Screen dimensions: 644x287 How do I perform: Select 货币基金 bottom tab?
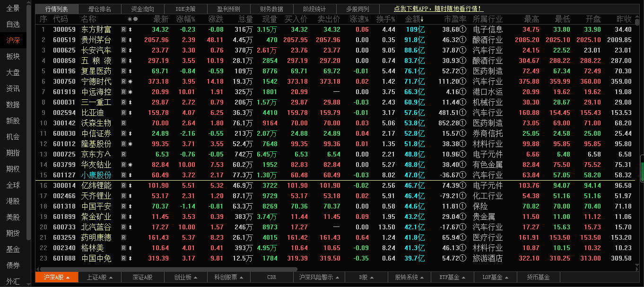tap(538, 278)
